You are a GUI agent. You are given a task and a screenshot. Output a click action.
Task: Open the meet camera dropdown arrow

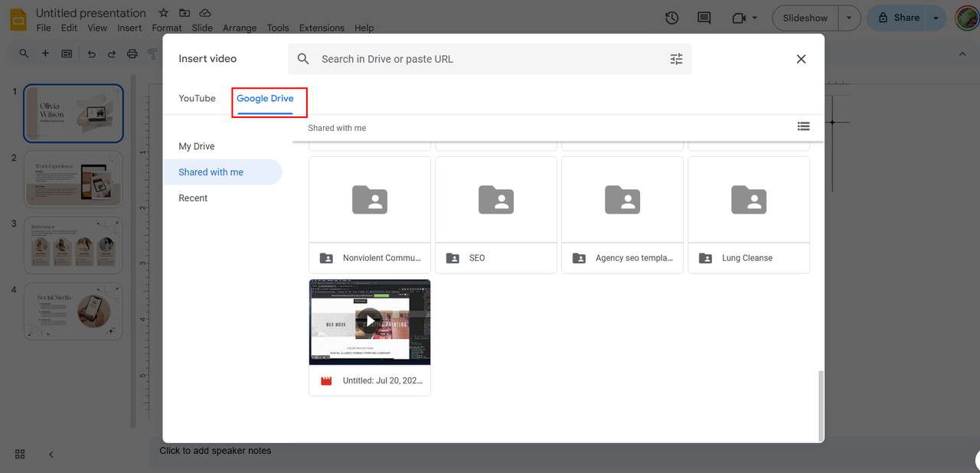(755, 18)
